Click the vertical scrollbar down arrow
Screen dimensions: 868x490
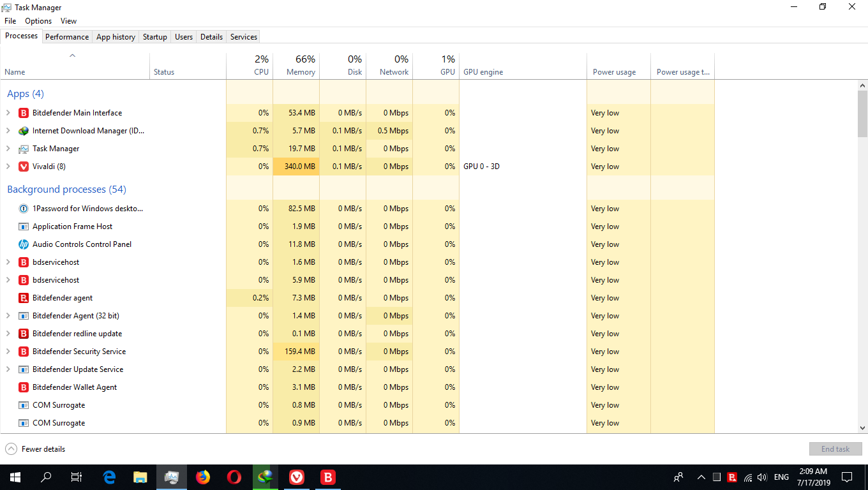click(862, 429)
